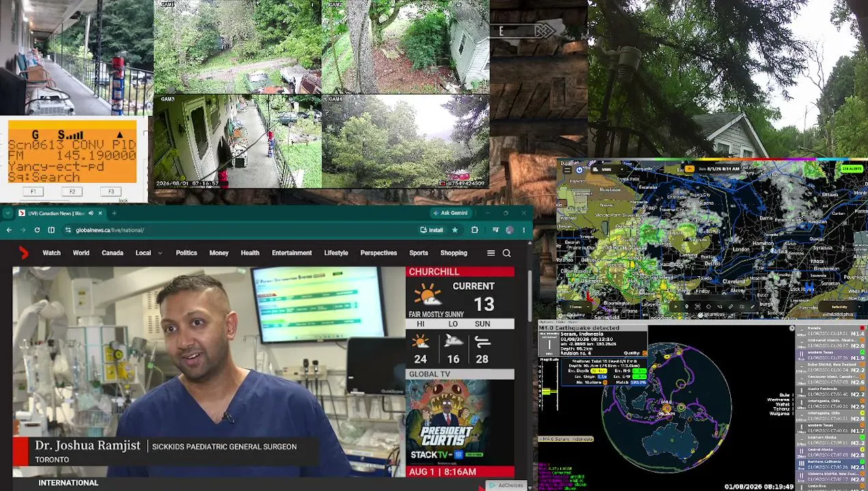Open the Sports section
Screen dimensions: 868x491
pos(418,253)
